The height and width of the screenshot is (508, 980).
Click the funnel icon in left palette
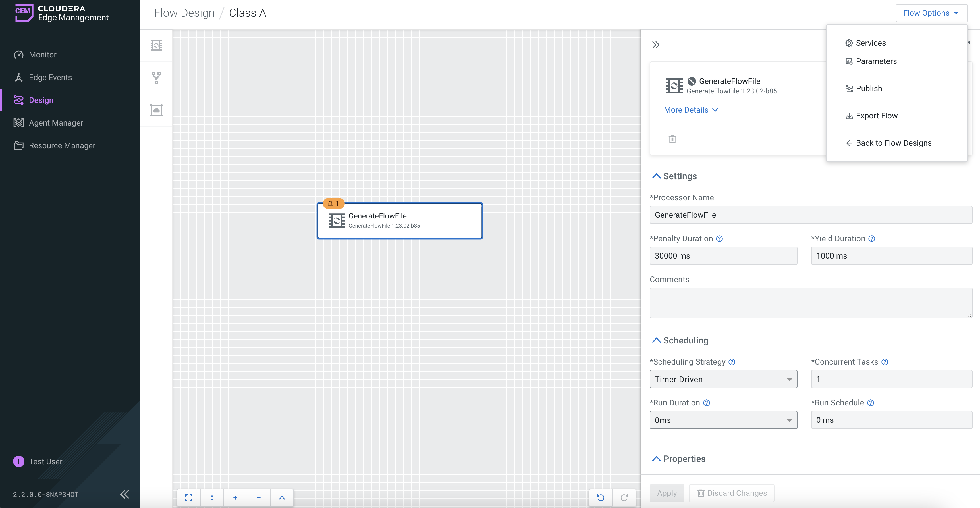point(156,78)
